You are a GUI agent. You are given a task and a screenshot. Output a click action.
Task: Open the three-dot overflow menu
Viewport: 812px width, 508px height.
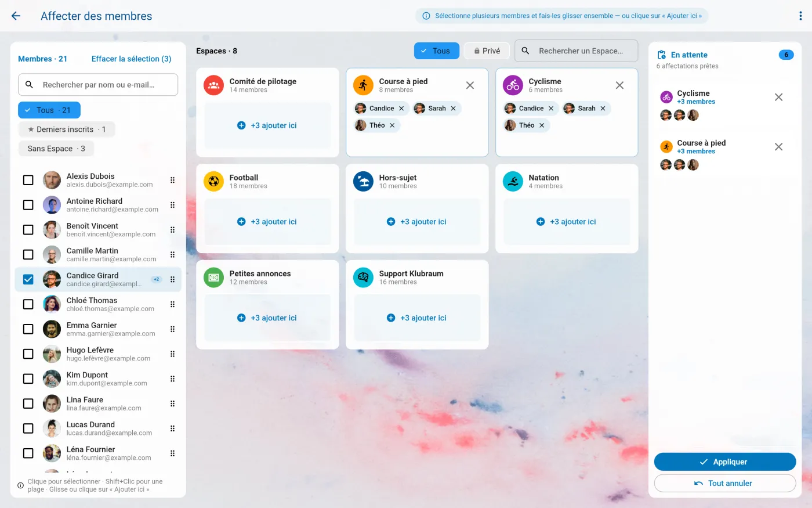coord(800,16)
